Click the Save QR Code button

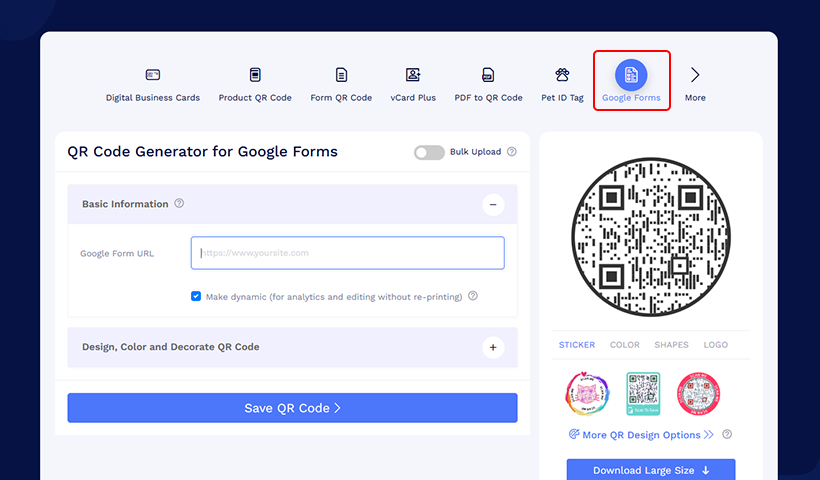pyautogui.click(x=292, y=408)
